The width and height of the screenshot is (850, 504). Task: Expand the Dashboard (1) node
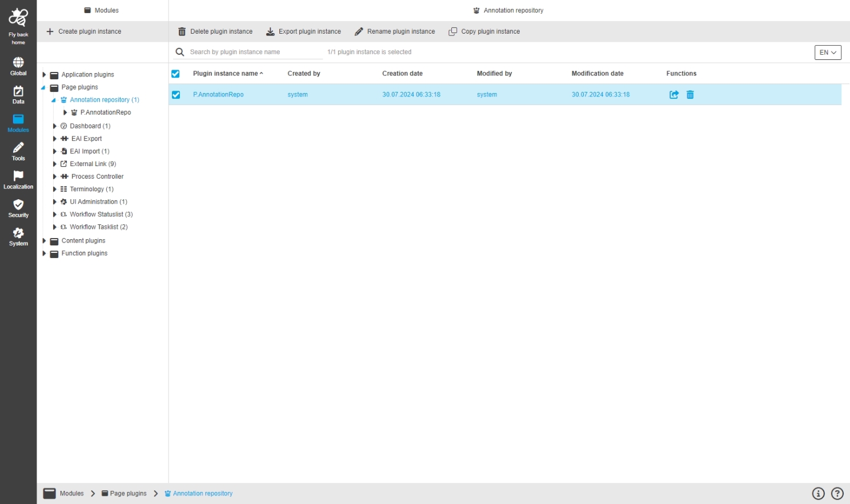coord(55,126)
